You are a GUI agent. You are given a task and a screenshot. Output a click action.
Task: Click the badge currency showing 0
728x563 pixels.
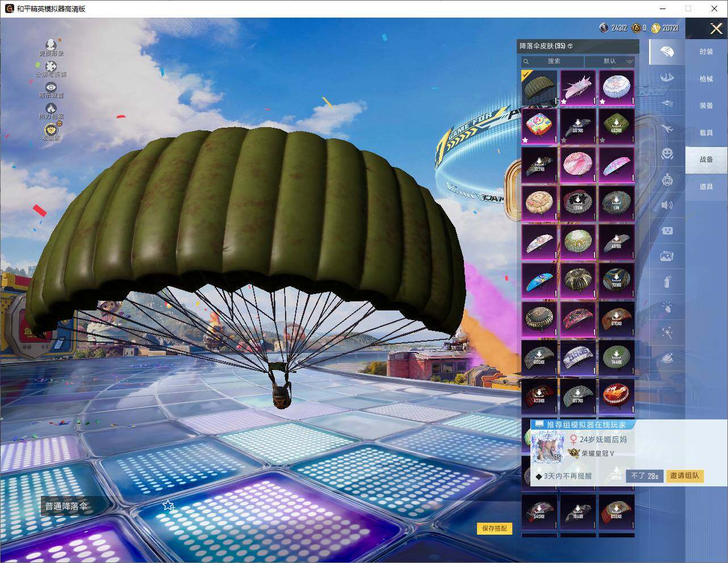[x=639, y=28]
